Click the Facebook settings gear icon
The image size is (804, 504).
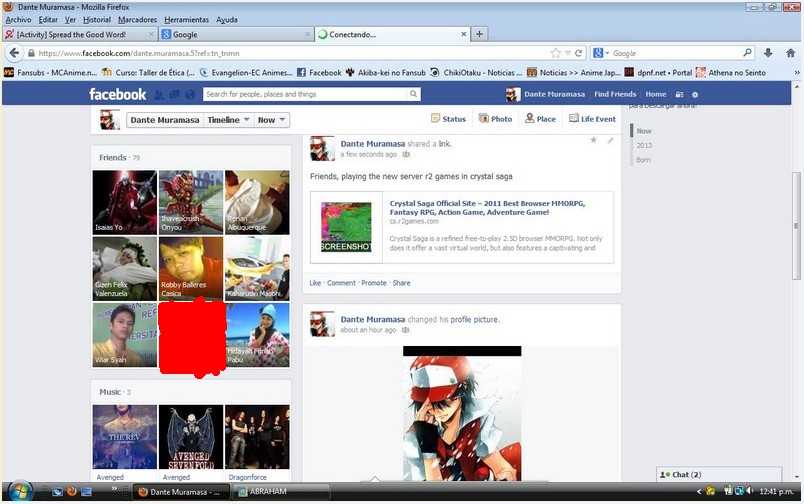point(695,94)
